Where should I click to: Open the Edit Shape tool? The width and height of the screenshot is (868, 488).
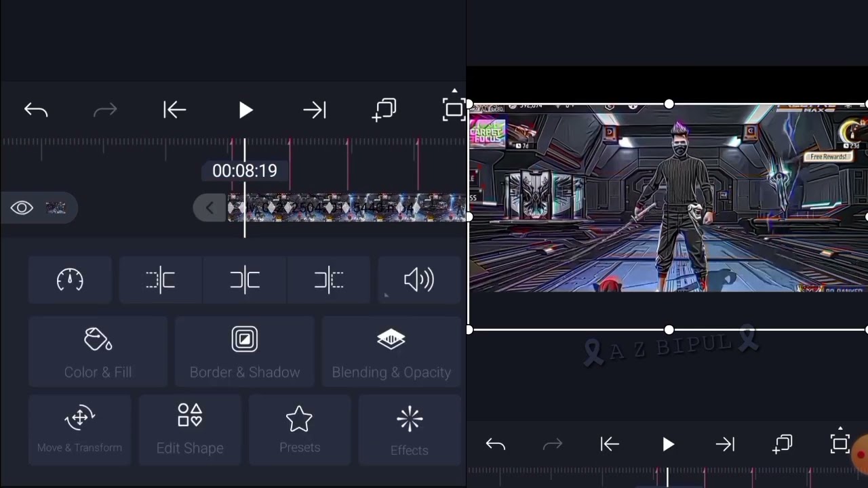point(190,430)
